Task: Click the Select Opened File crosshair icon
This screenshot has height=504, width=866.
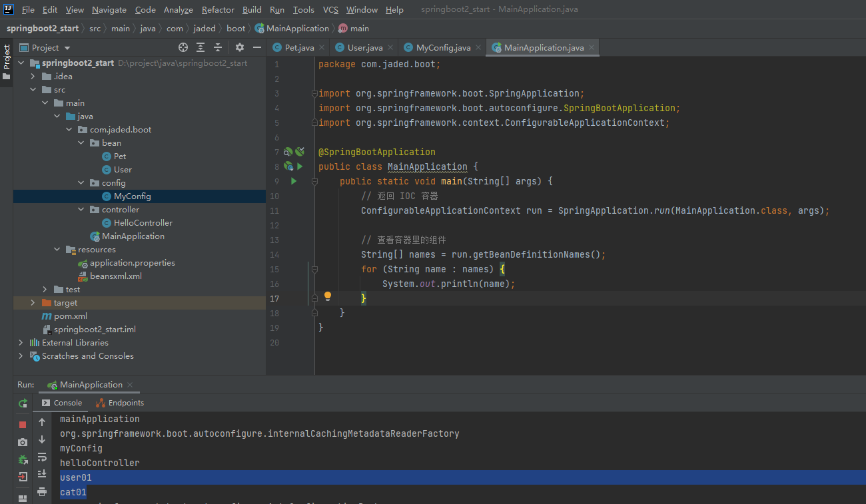Action: 183,47
